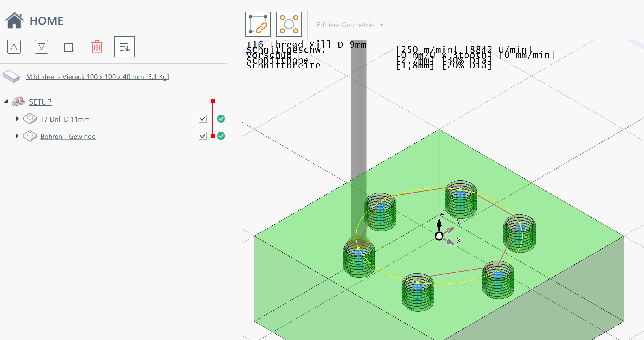Click T7 Drill green status checkmark
Screen dimensions: 644x340
point(221,119)
